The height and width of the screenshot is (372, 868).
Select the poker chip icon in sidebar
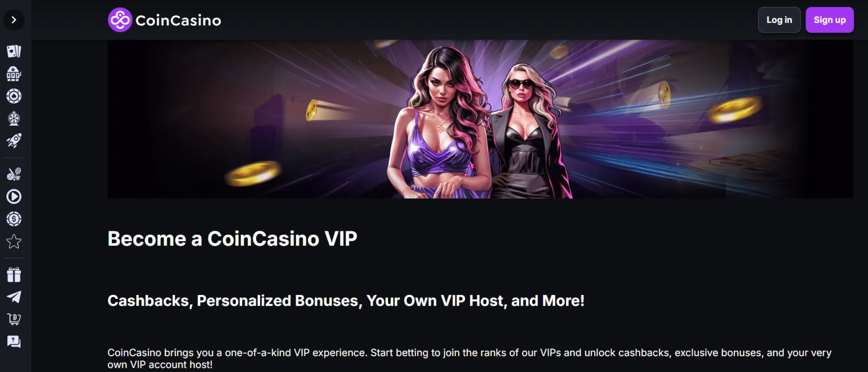(x=14, y=96)
